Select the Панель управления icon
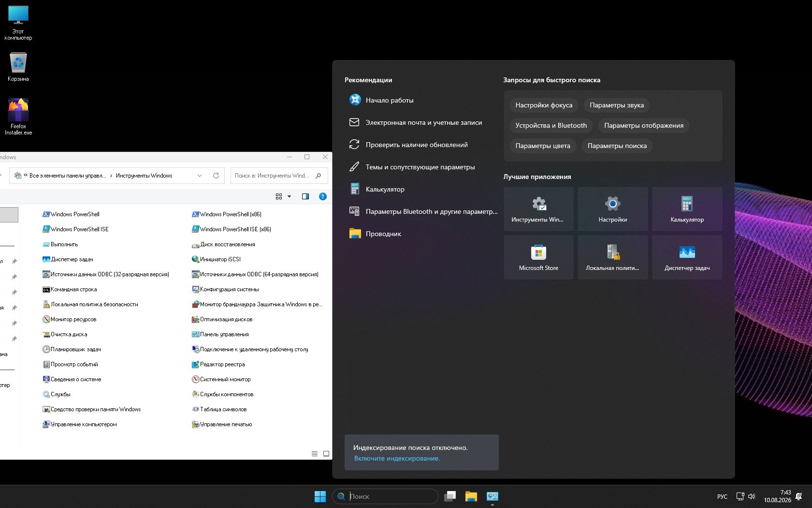The height and width of the screenshot is (508, 812). tap(196, 334)
